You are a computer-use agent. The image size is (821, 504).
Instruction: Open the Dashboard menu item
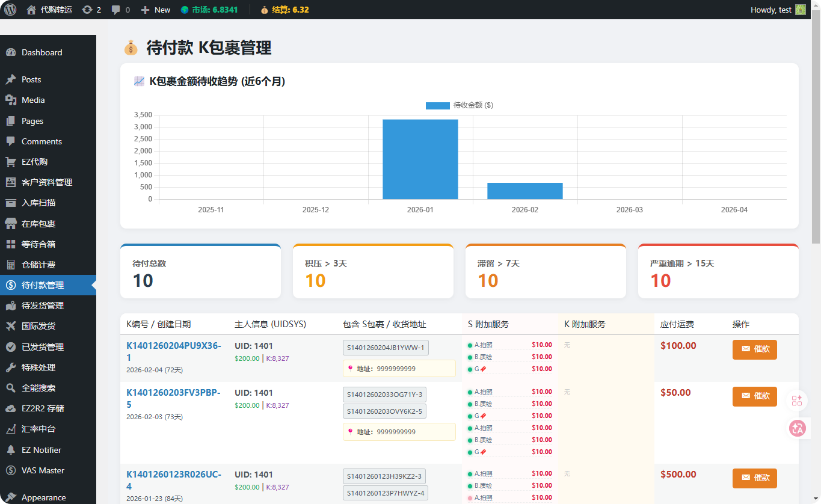pyautogui.click(x=42, y=52)
